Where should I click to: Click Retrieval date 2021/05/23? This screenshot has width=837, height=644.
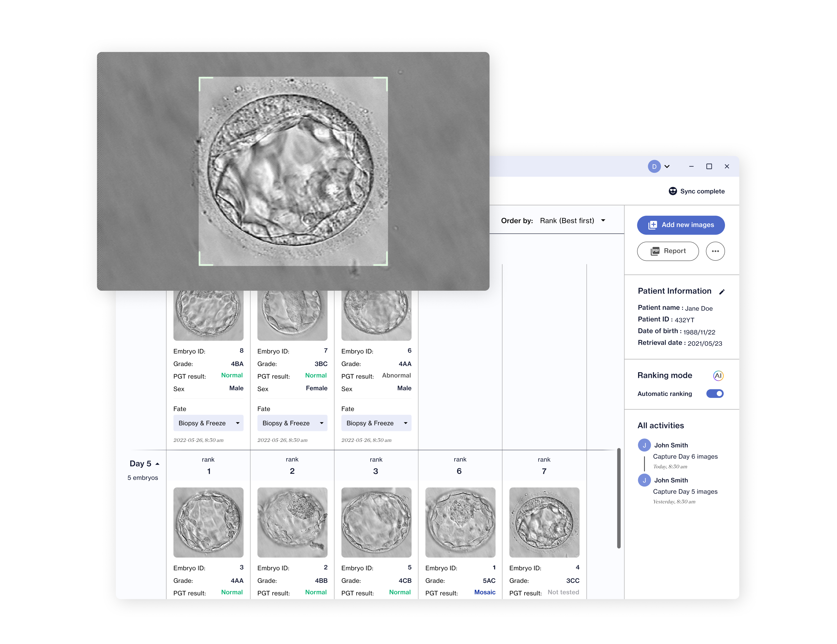tap(704, 344)
